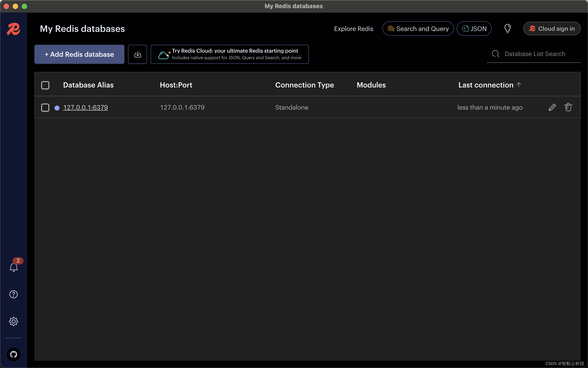Close the window with the red button
588x368 pixels.
click(x=7, y=6)
